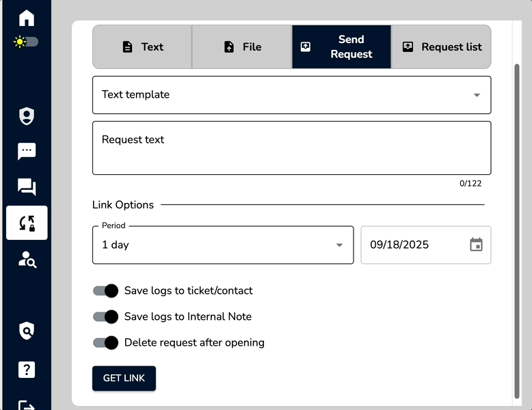Turn off Delete request after opening
Viewport: 532px width, 410px height.
click(x=105, y=342)
